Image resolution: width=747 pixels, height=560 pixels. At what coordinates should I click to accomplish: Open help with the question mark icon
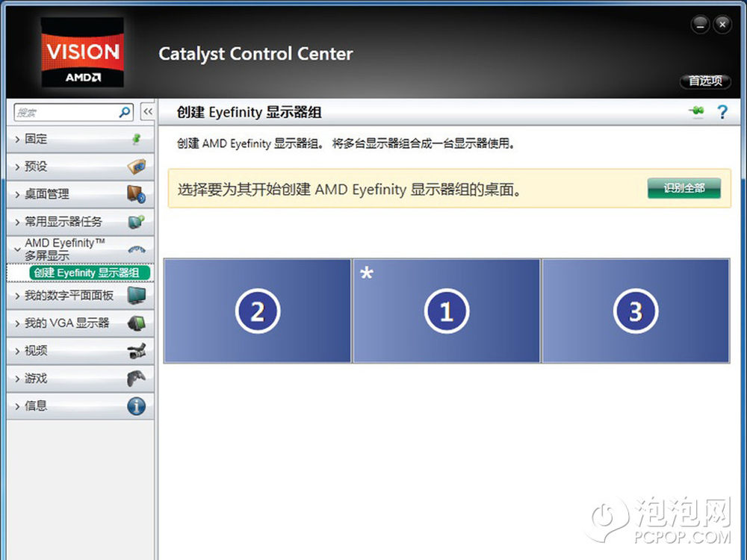point(722,112)
